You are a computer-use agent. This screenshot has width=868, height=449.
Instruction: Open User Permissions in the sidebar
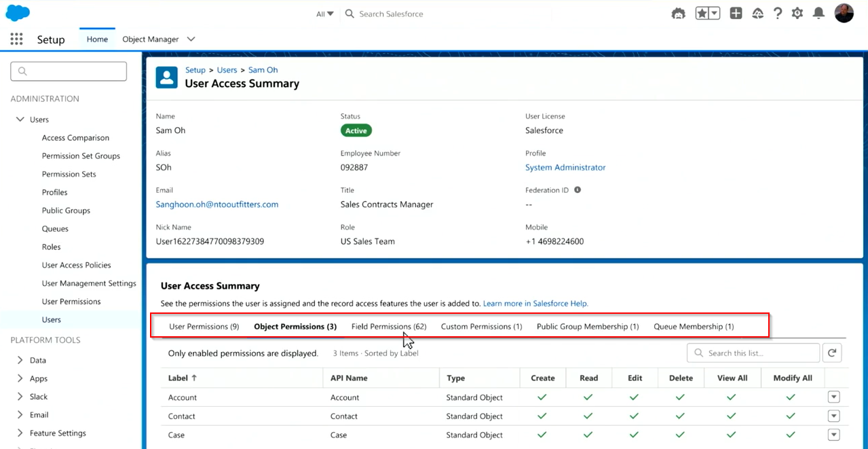[71, 302]
